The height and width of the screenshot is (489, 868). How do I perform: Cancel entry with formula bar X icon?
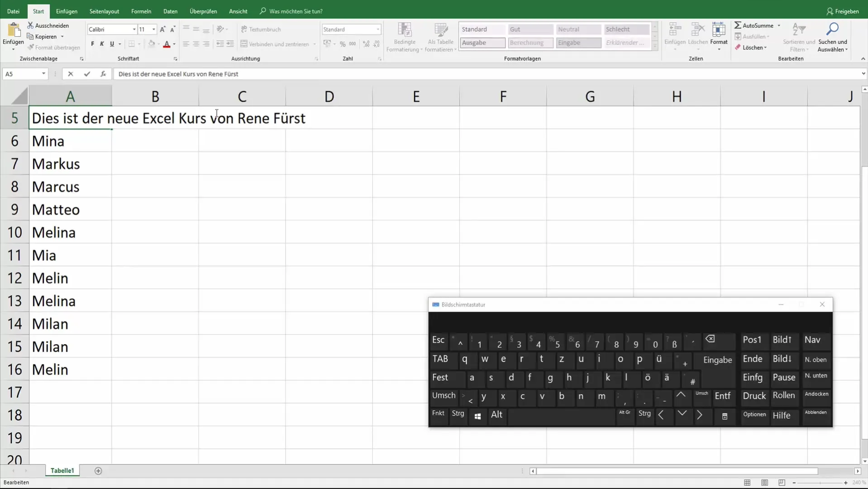tap(70, 74)
